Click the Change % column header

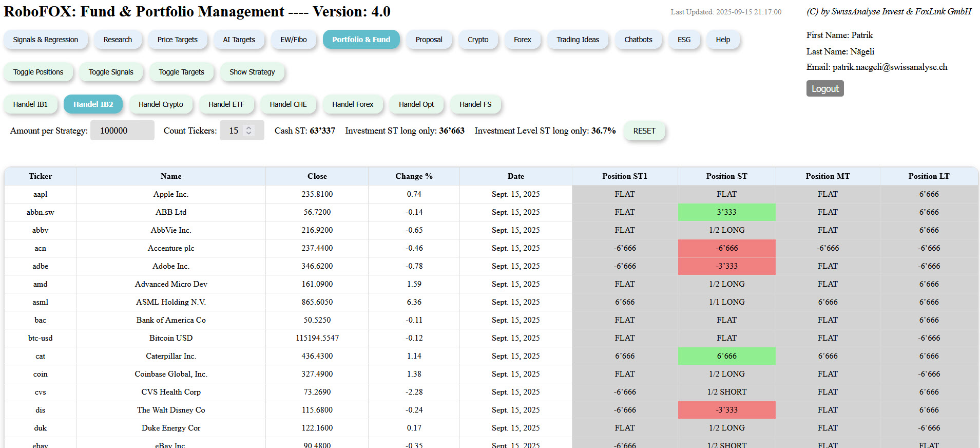point(414,176)
